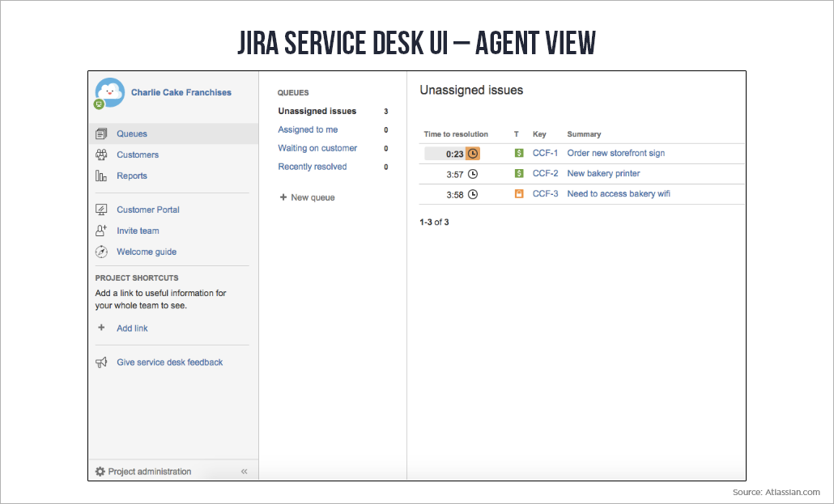
Task: Open Project administration via gear icon
Action: point(100,471)
